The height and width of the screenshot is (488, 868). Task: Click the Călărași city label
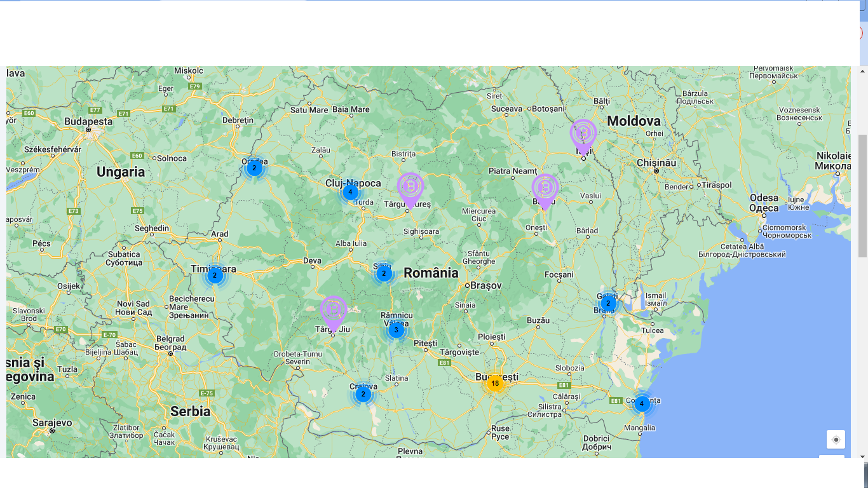click(567, 396)
